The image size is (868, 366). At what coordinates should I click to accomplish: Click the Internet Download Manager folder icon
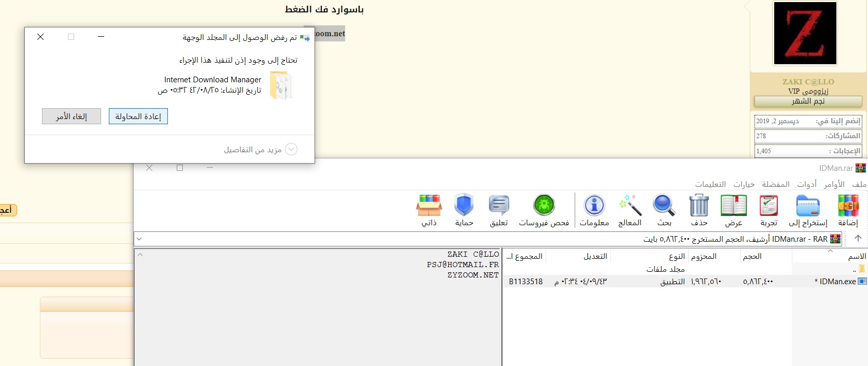point(280,85)
